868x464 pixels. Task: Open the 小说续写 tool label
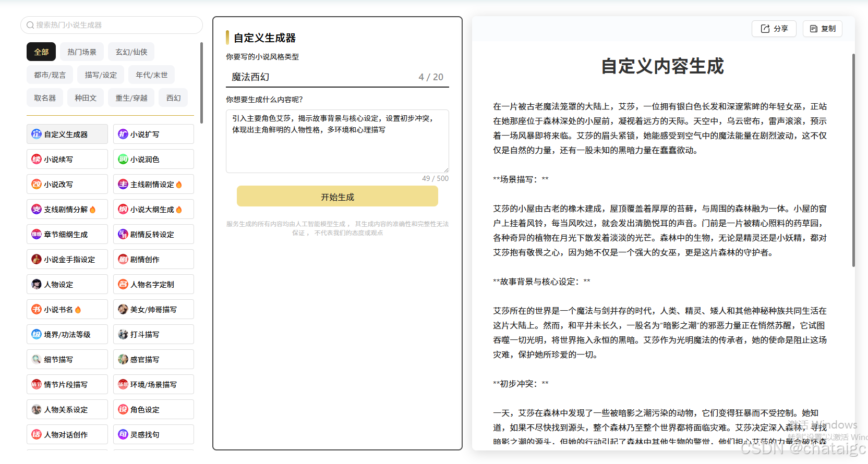(x=58, y=159)
